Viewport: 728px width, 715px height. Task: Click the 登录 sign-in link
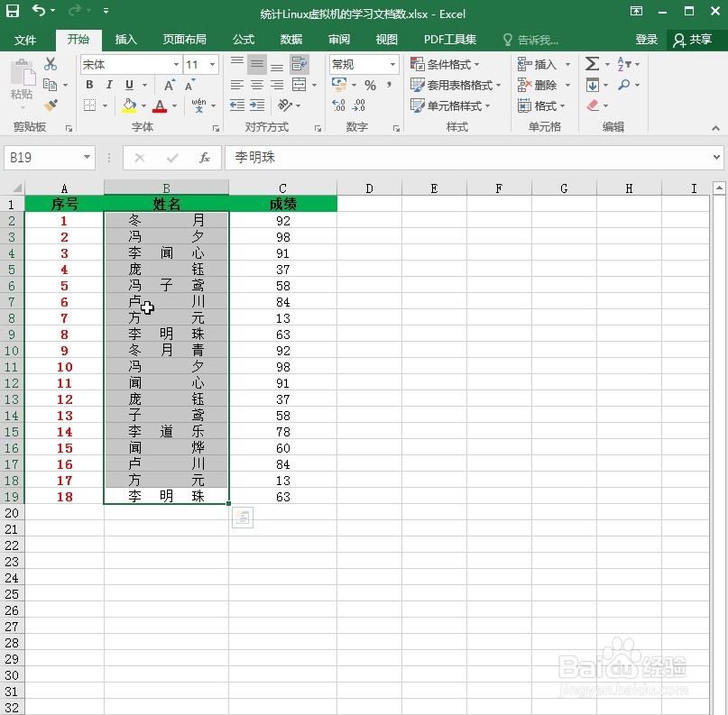tap(646, 40)
